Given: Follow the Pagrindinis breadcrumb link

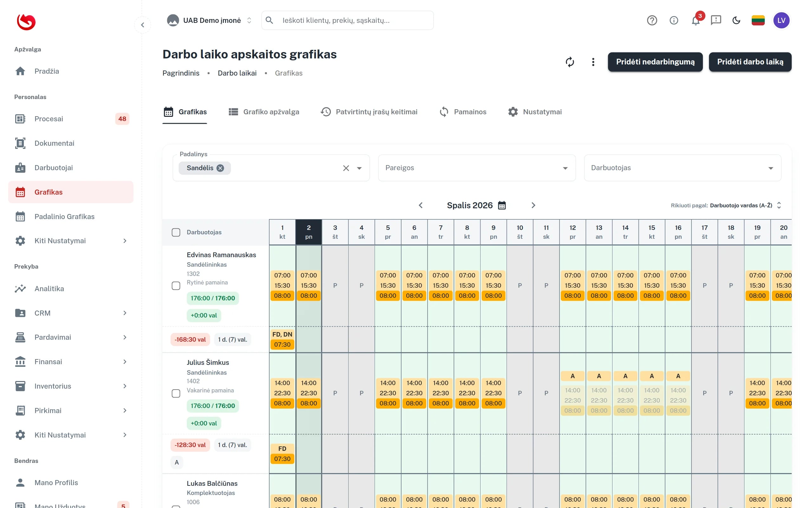Looking at the screenshot, I should (181, 73).
